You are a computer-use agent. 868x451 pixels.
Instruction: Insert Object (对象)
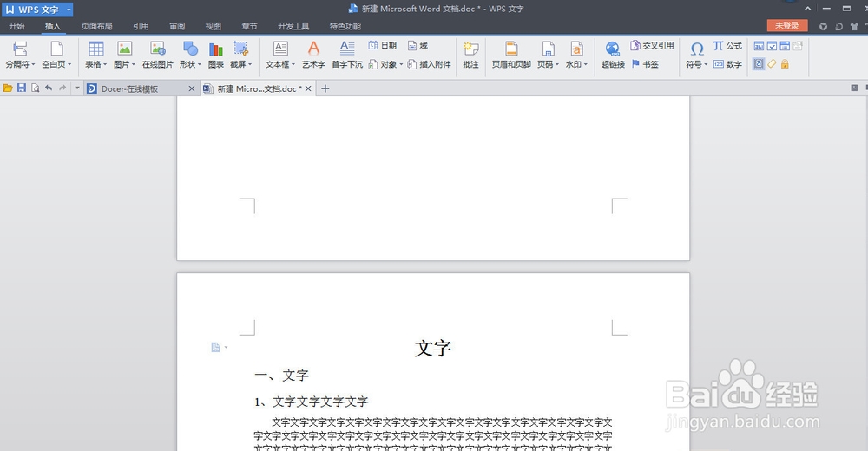[386, 64]
